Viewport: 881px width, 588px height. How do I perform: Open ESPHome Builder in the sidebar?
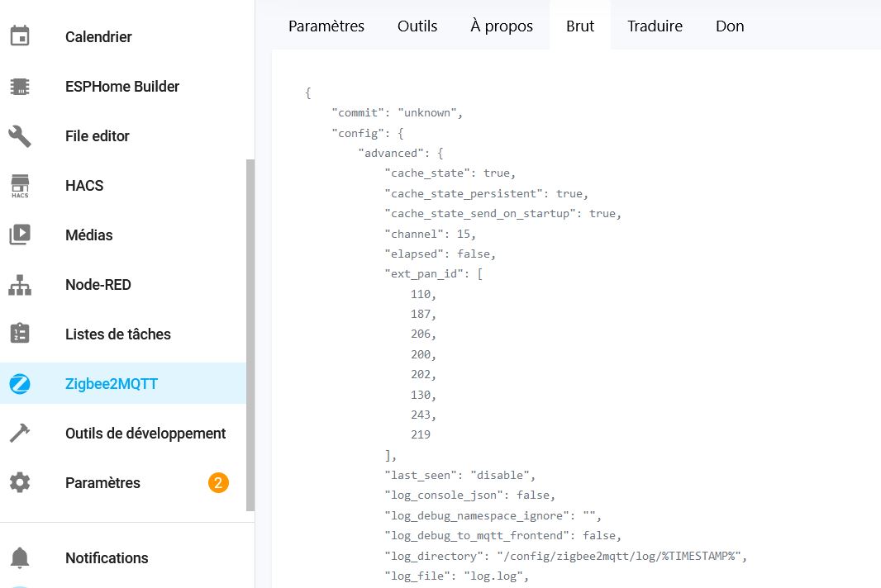(122, 87)
